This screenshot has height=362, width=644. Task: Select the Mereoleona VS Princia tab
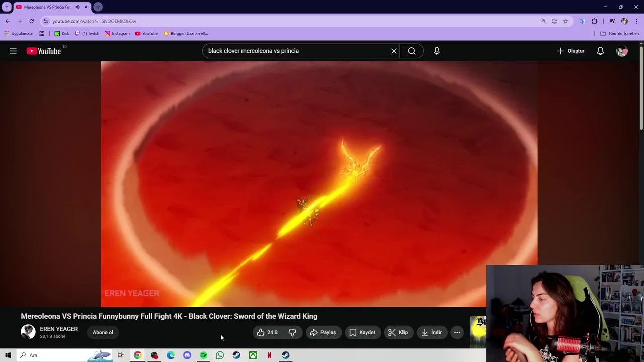pyautogui.click(x=48, y=7)
